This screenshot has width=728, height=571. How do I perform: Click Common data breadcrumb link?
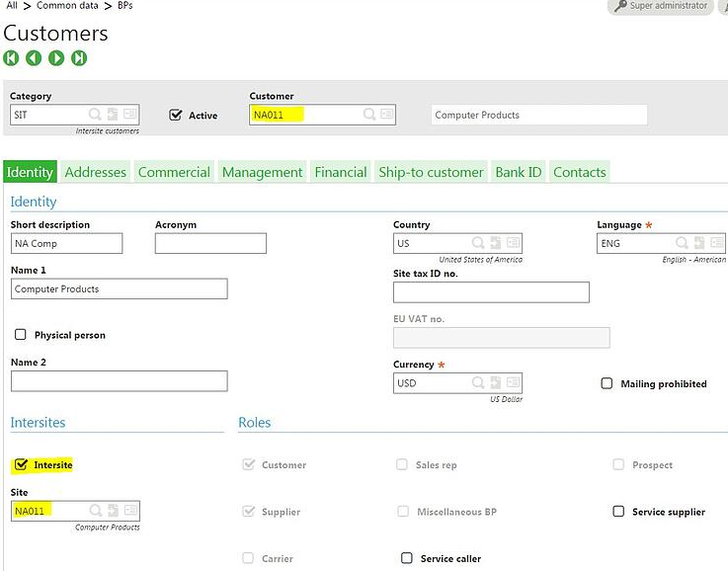tap(67, 6)
